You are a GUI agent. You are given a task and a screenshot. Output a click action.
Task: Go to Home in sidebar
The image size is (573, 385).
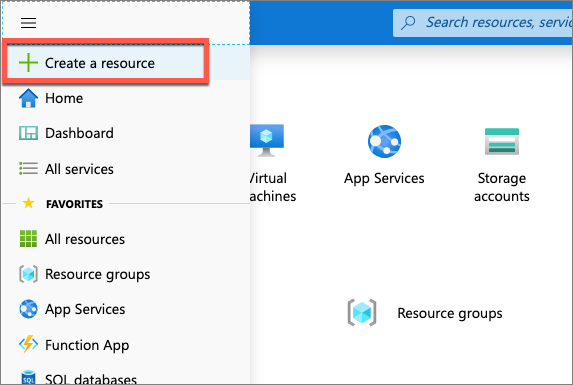(64, 98)
